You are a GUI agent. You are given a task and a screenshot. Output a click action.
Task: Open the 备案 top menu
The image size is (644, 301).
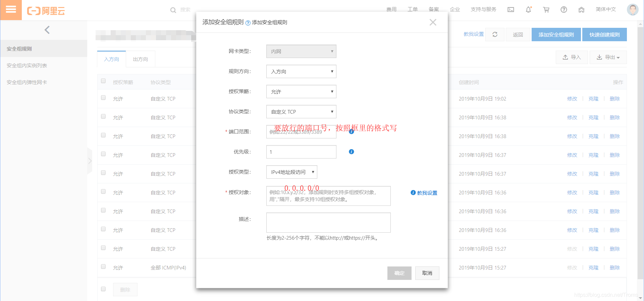pyautogui.click(x=434, y=9)
